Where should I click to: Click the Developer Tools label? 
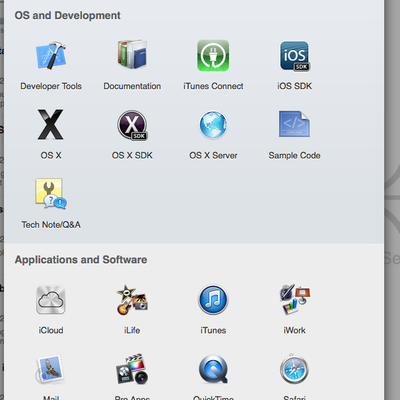pos(51,86)
